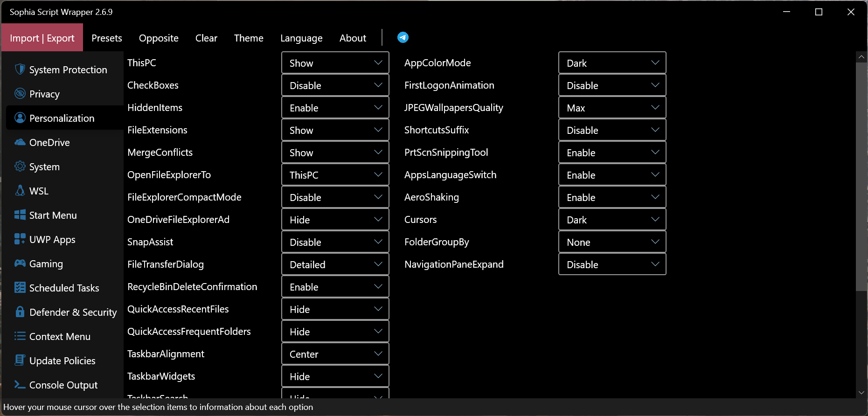Click the OneDrive cloud icon
Image resolution: width=868 pixels, height=416 pixels.
pos(20,142)
